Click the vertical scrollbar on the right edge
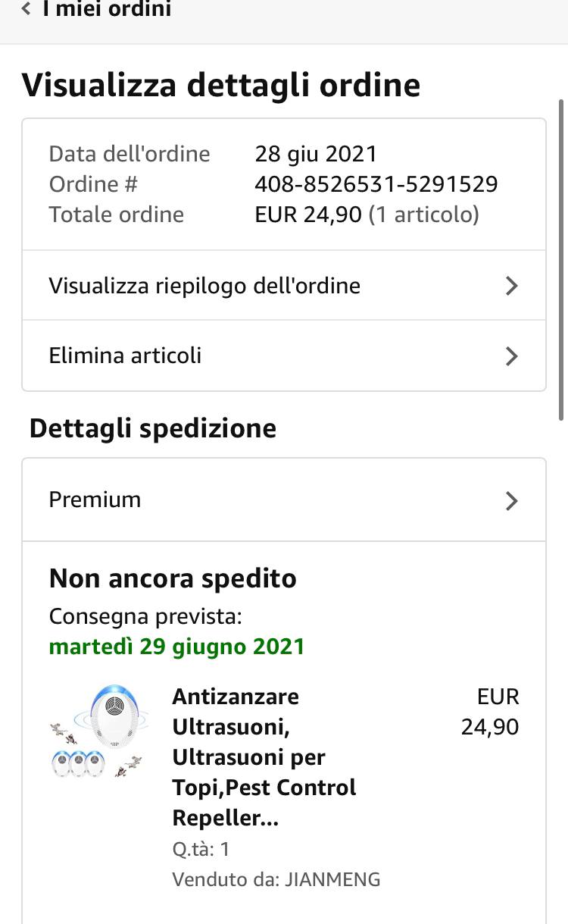568x924 pixels. (x=561, y=258)
